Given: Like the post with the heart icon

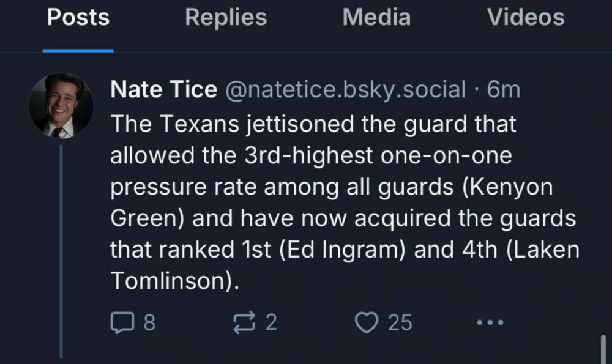Looking at the screenshot, I should [367, 322].
